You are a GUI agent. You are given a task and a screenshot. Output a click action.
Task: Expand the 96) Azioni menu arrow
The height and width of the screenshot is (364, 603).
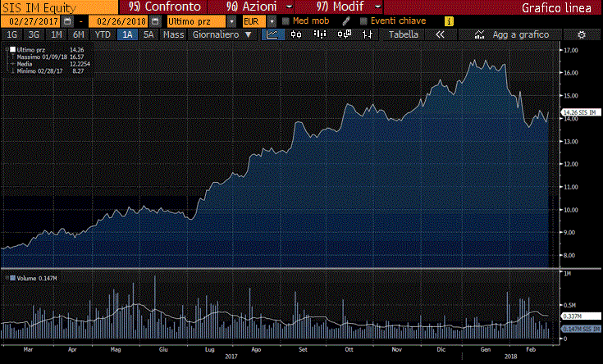(290, 7)
